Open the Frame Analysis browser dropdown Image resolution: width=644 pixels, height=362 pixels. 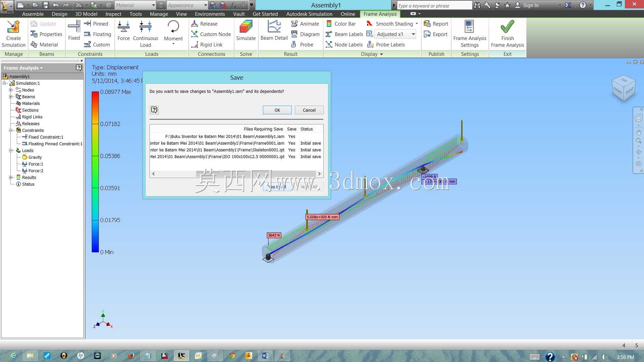23,68
